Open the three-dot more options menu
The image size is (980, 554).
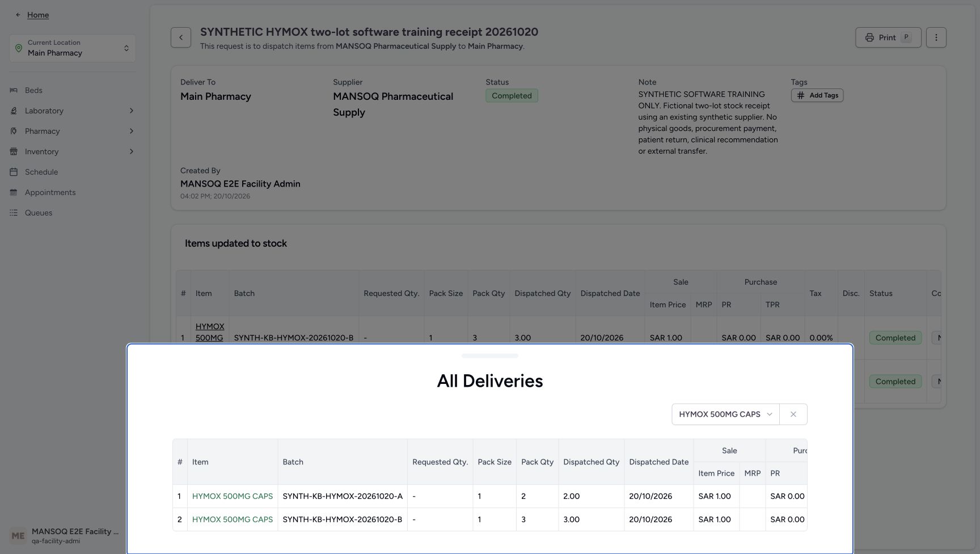(936, 37)
